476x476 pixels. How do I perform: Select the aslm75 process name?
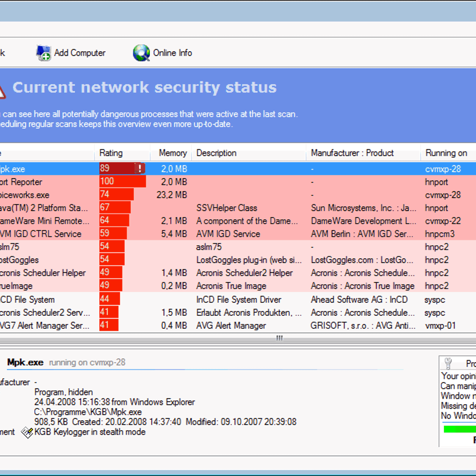click(10, 247)
